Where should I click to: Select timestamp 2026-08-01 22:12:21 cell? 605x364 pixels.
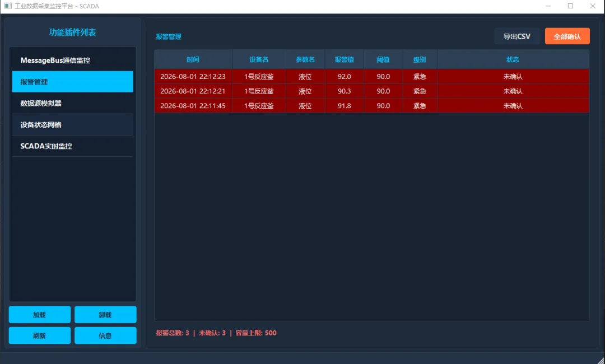193,91
